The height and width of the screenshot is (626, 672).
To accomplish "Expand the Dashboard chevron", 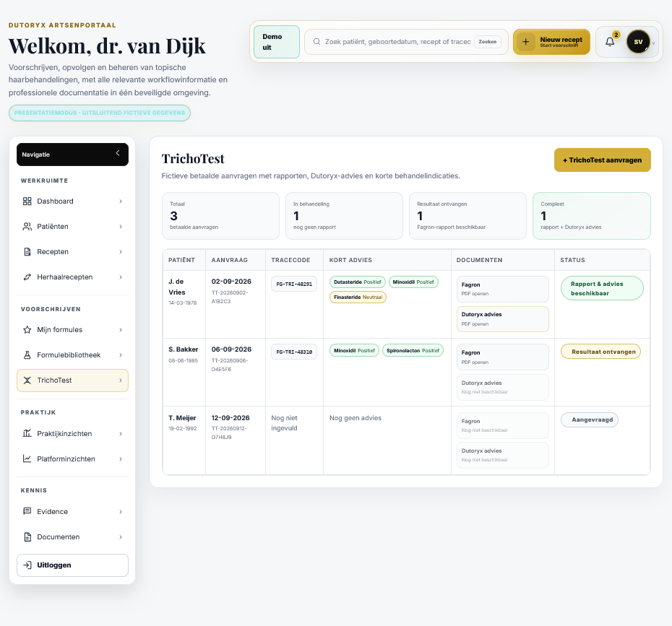I will pyautogui.click(x=121, y=201).
